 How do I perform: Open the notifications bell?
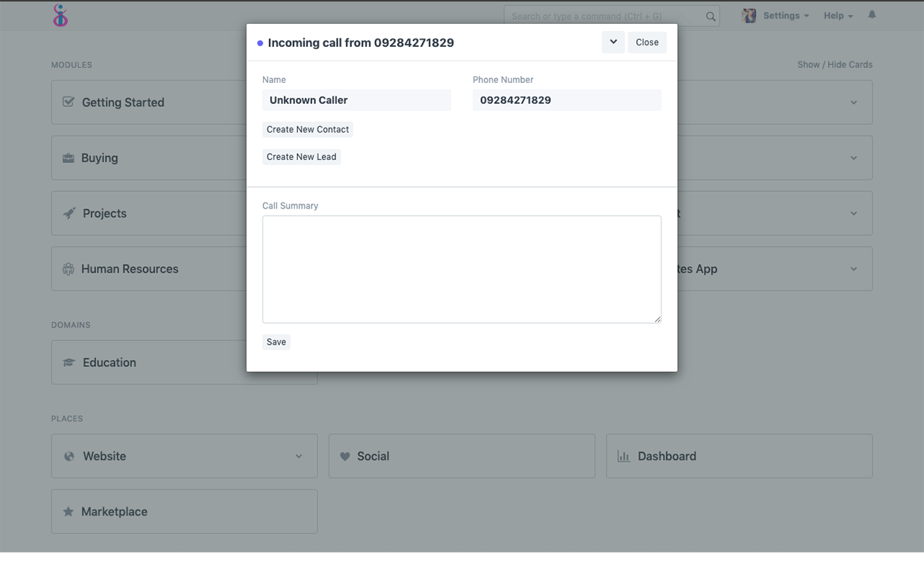tap(872, 14)
